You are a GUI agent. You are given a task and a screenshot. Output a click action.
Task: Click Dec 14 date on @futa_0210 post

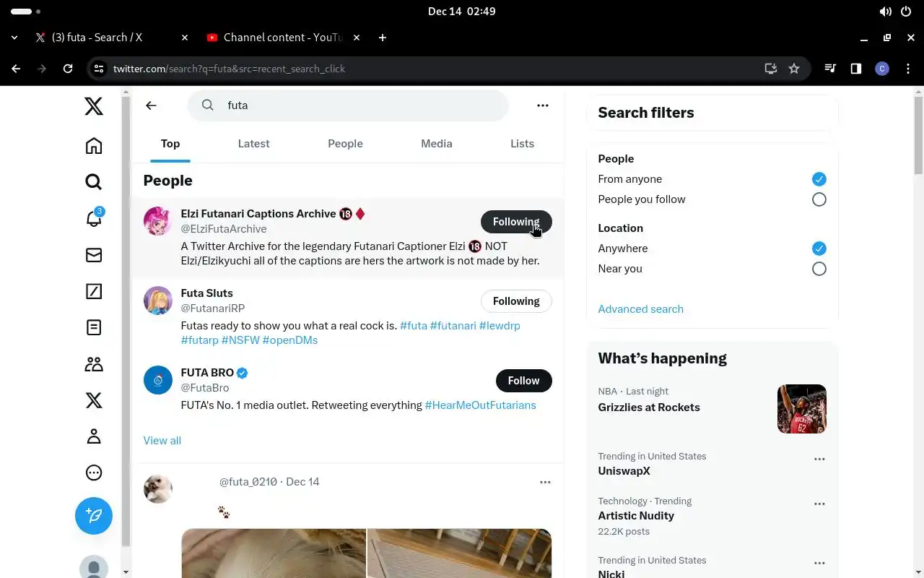click(302, 482)
